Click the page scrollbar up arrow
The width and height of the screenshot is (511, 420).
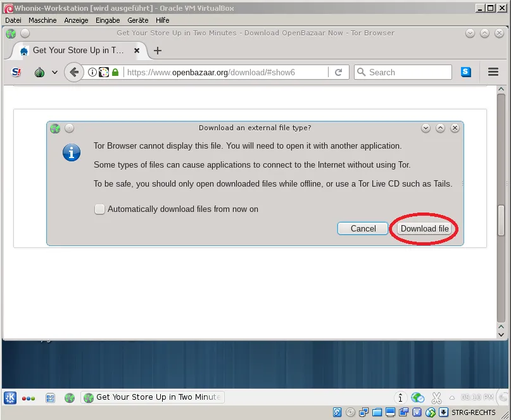tap(502, 89)
